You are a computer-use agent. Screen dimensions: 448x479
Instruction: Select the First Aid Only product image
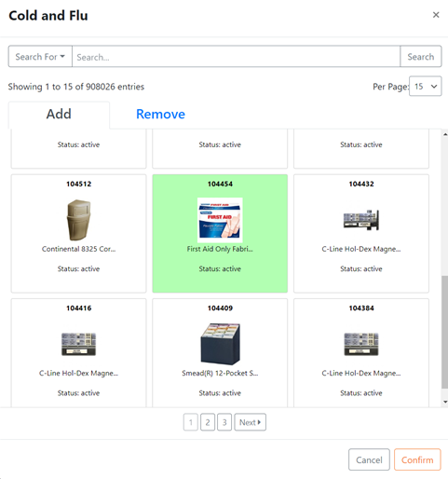tap(220, 220)
